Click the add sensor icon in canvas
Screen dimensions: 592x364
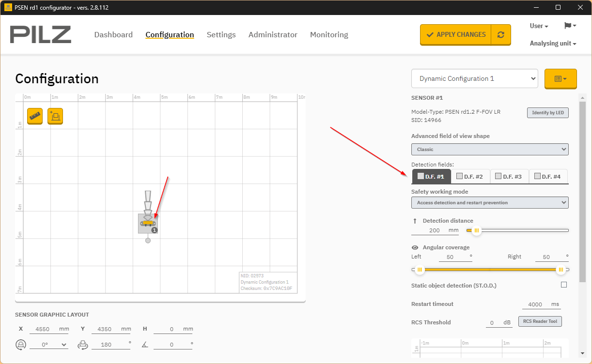pos(55,116)
